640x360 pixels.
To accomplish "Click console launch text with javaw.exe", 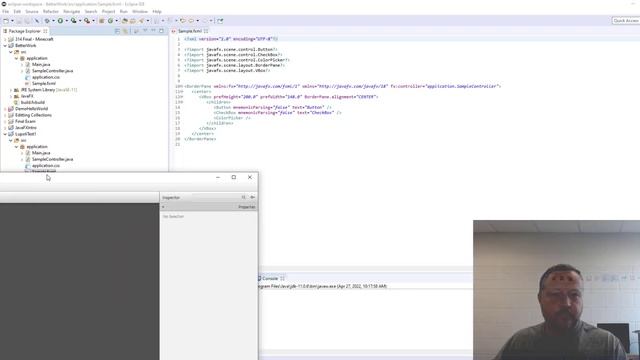I will click(322, 287).
